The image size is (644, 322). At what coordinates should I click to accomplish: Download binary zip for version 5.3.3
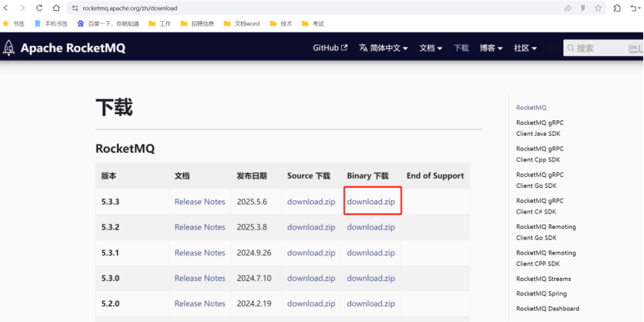pyautogui.click(x=371, y=202)
